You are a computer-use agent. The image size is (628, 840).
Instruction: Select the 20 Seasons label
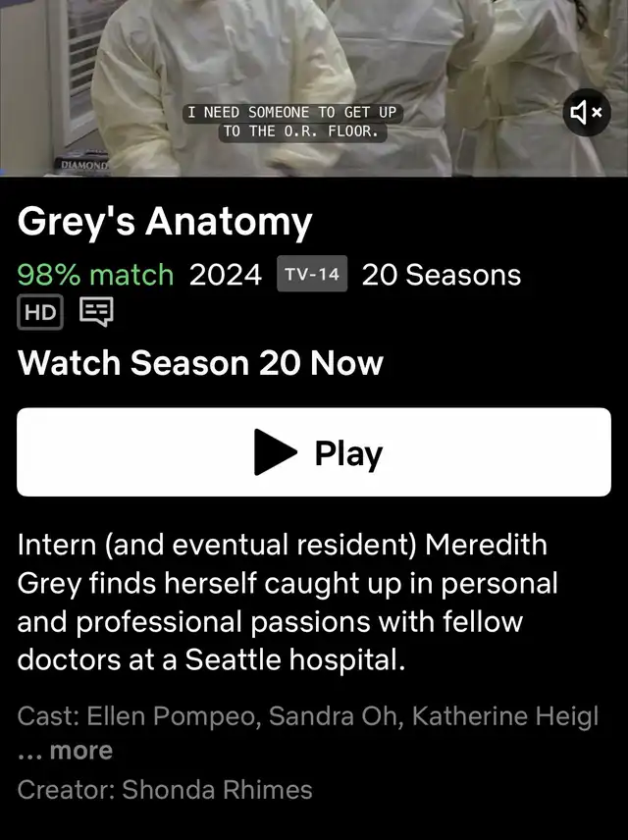441,275
